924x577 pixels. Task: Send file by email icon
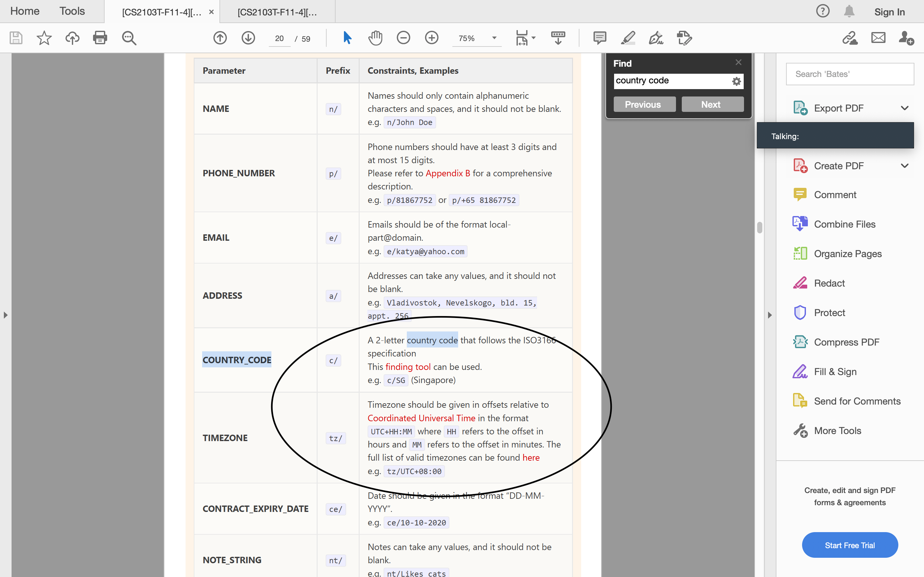pyautogui.click(x=878, y=38)
